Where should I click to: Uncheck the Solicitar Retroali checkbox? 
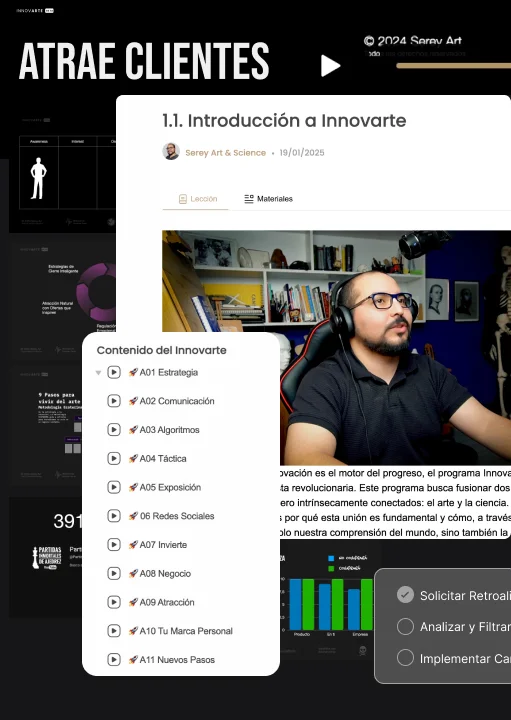(x=405, y=595)
